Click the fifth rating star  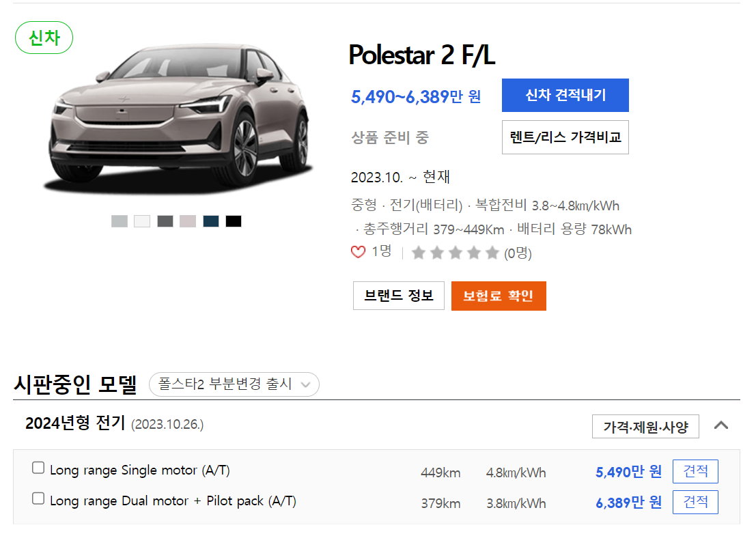point(492,253)
